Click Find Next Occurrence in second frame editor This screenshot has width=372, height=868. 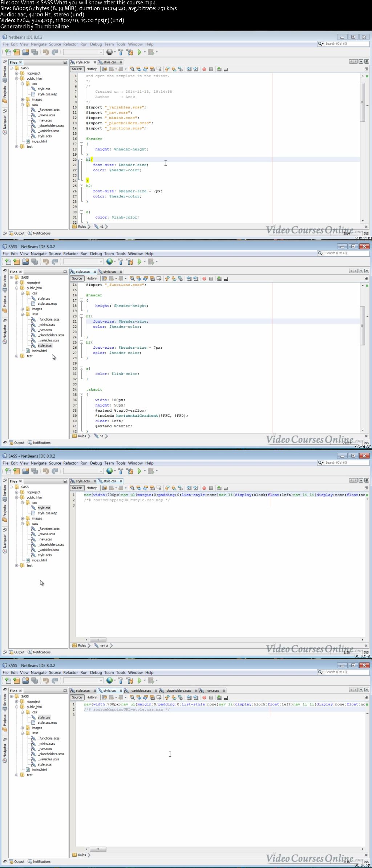pos(146,279)
